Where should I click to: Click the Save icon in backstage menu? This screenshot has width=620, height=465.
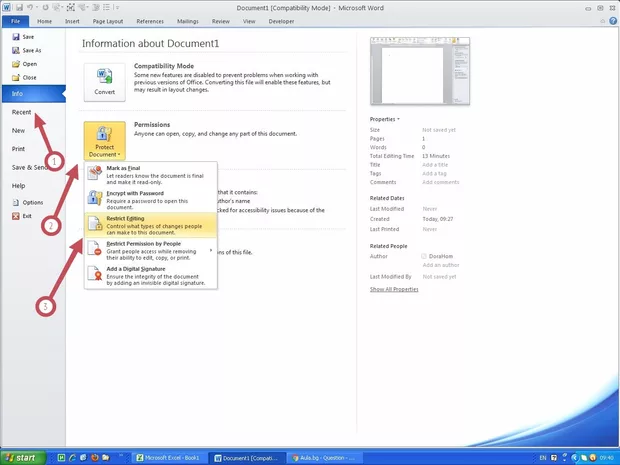point(15,37)
